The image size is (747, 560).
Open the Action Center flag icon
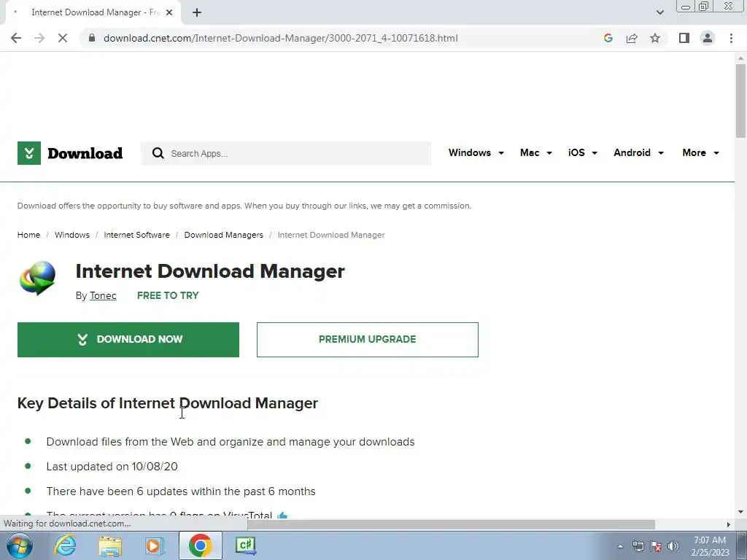click(x=656, y=546)
